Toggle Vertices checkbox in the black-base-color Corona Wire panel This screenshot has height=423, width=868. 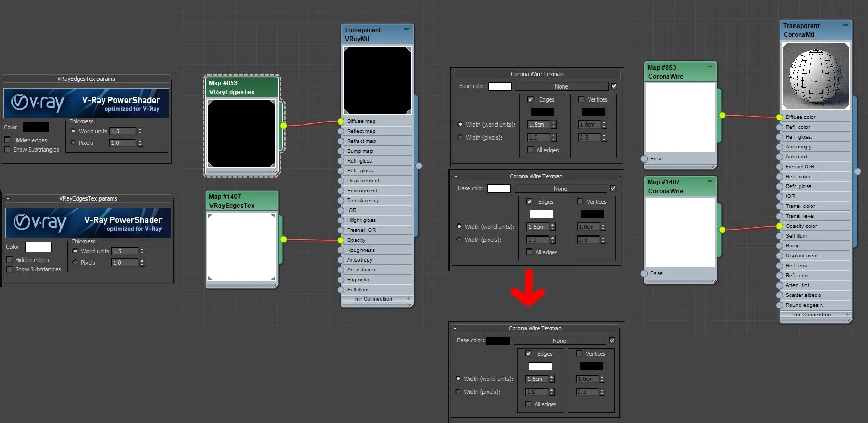point(578,354)
